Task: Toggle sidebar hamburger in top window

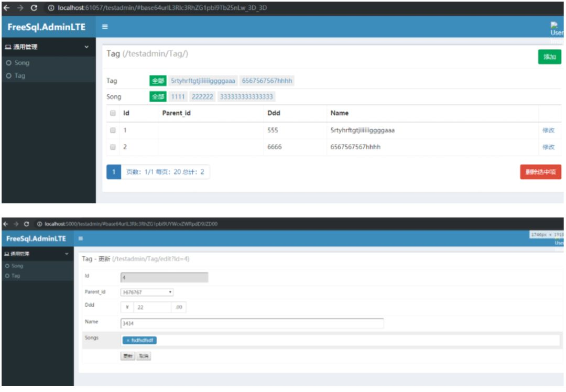Action: tap(105, 26)
